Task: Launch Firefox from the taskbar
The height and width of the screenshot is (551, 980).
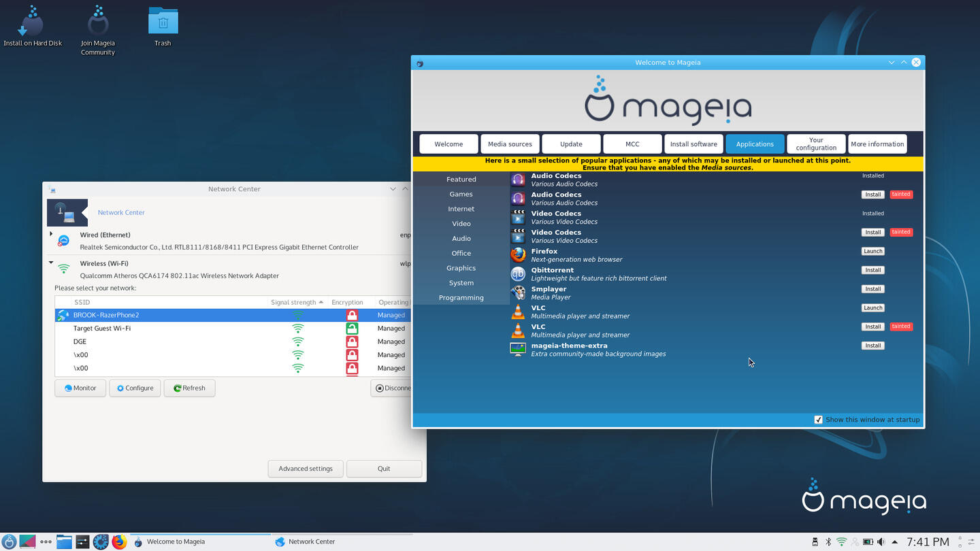Action: tap(119, 541)
